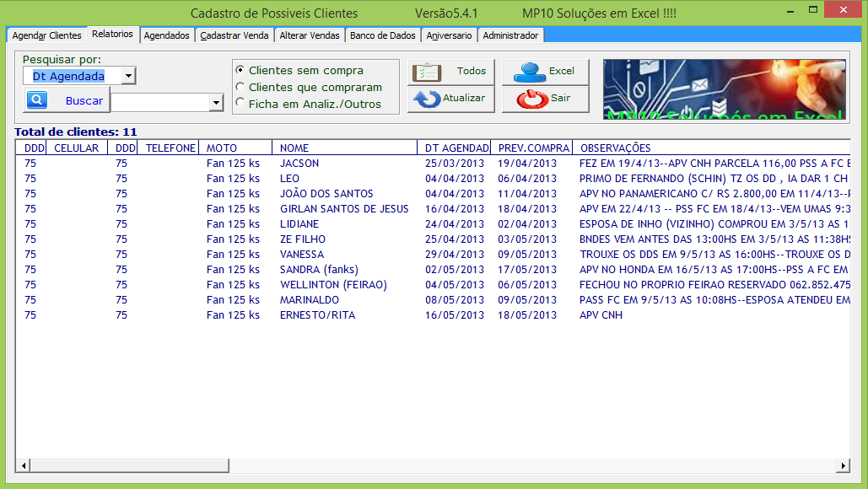The height and width of the screenshot is (489, 868).
Task: Click the right arrow of horizontal scrollbar
Action: [x=843, y=465]
